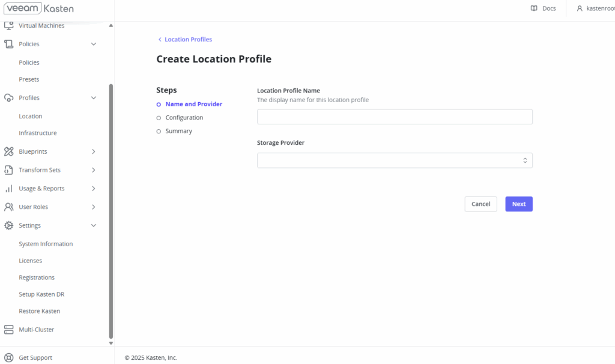Screen dimensions: 615x364
Task: Open Blueprints using its sidebar icon
Action: 9,151
